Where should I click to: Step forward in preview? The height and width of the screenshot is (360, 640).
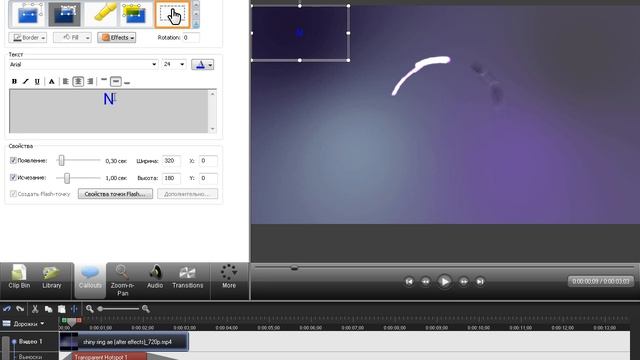point(464,281)
